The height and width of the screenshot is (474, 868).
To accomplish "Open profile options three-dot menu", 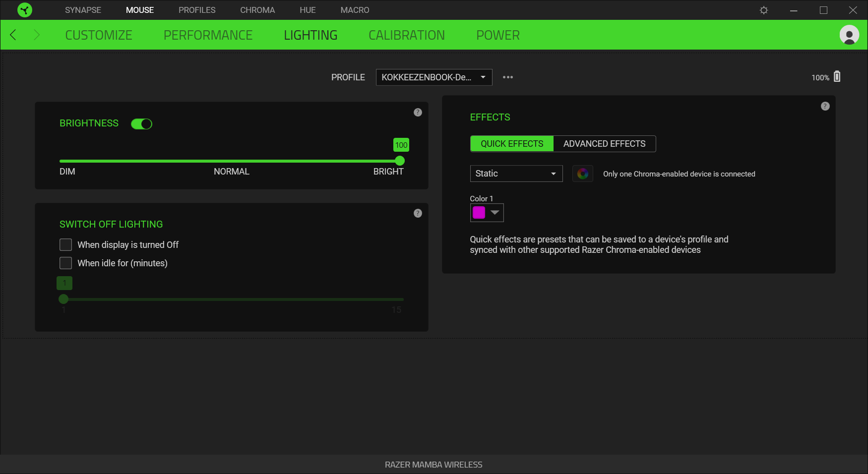I will pyautogui.click(x=508, y=77).
